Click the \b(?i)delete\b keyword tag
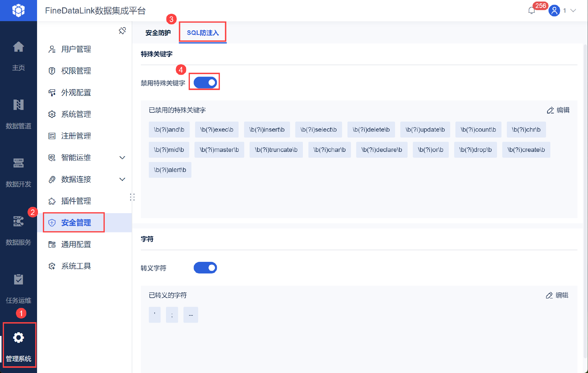Screen dimensions: 588x373 click(371, 130)
